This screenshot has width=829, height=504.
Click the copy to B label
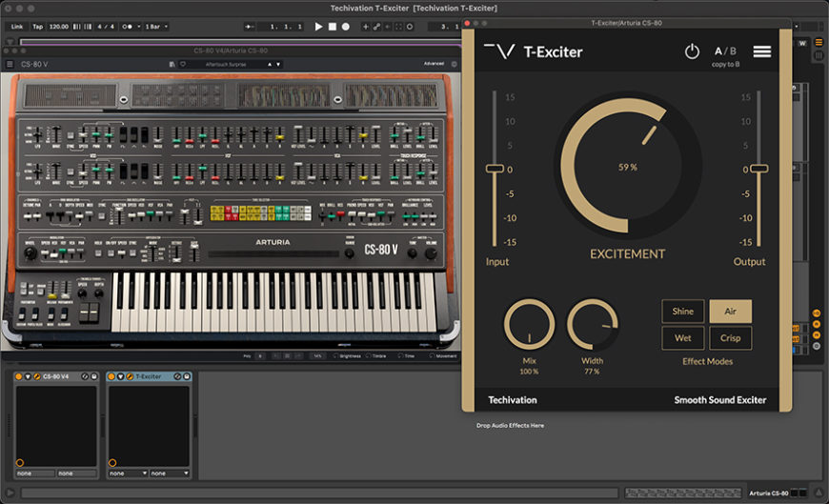click(725, 65)
